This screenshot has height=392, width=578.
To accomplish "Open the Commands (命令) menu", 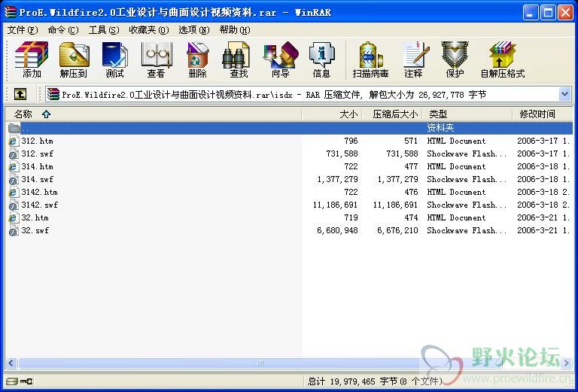I will pos(63,30).
